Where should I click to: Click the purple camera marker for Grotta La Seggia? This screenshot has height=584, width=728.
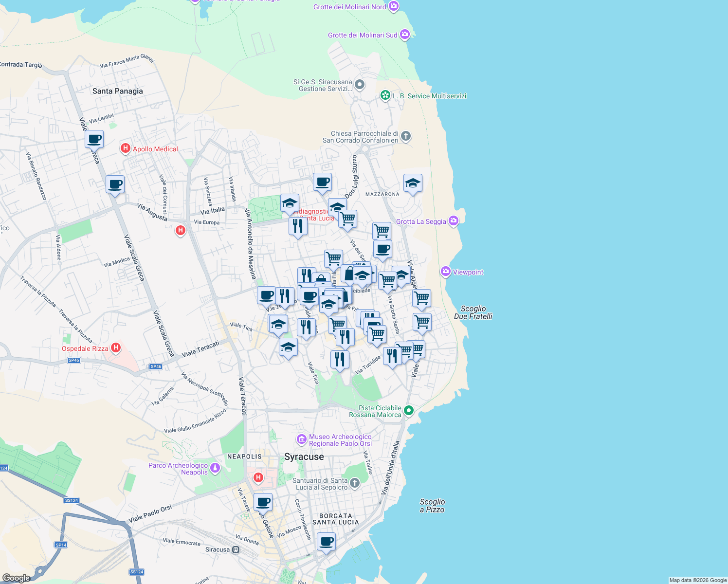point(453,220)
